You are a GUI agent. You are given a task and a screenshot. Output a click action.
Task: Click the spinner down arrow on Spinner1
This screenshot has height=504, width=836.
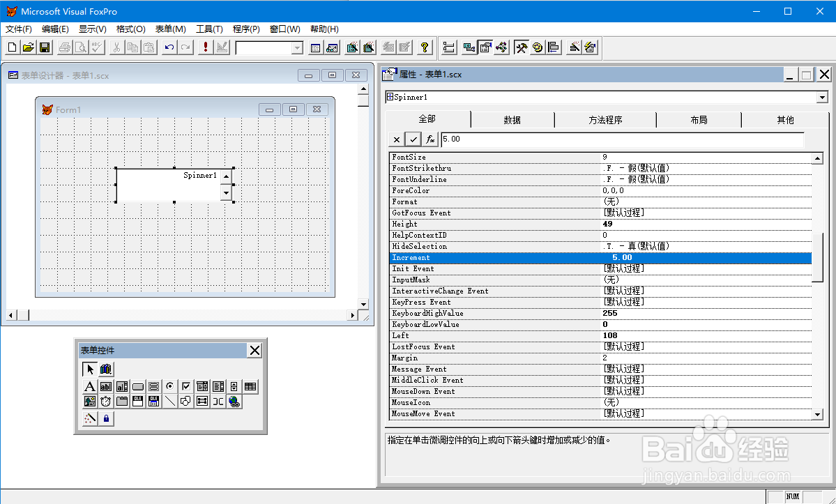tap(226, 193)
